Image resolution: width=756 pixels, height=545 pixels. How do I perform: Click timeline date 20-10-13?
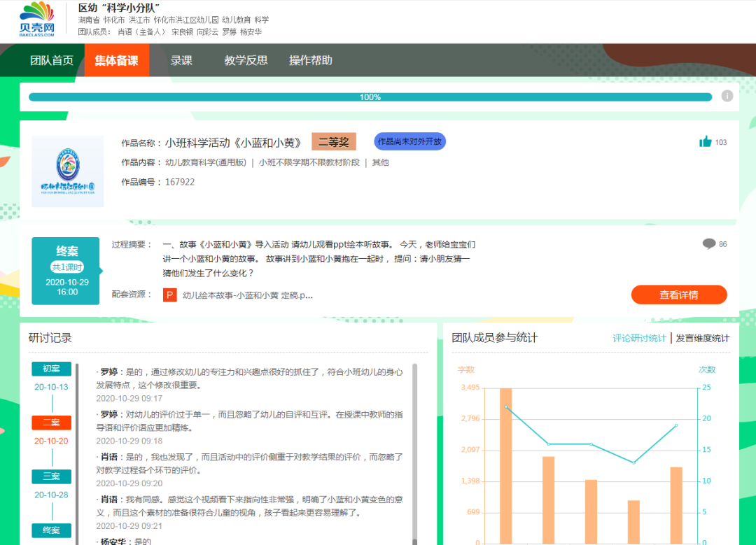tap(51, 387)
